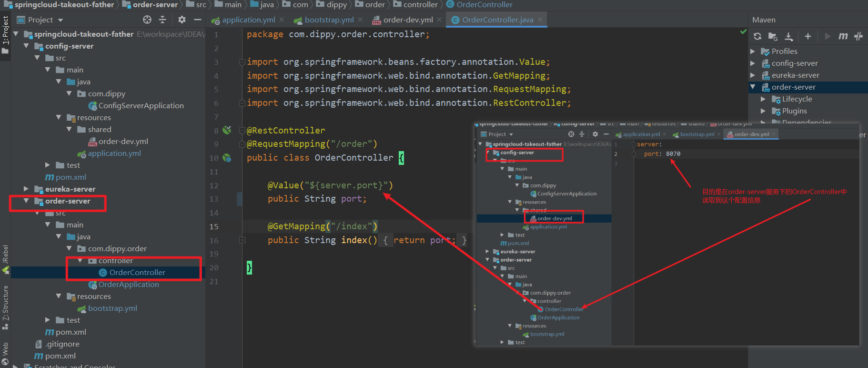Click OrderController in the breadcrumb bar

484,5
